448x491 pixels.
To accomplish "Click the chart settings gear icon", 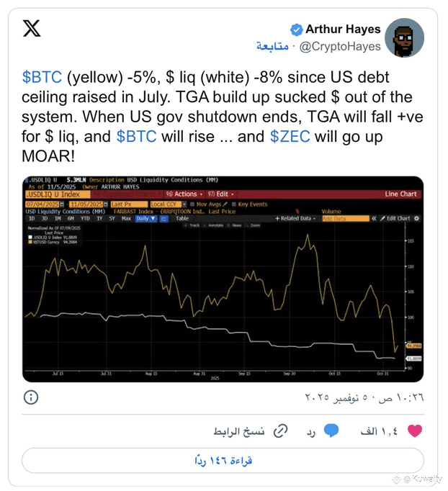I will click(416, 218).
